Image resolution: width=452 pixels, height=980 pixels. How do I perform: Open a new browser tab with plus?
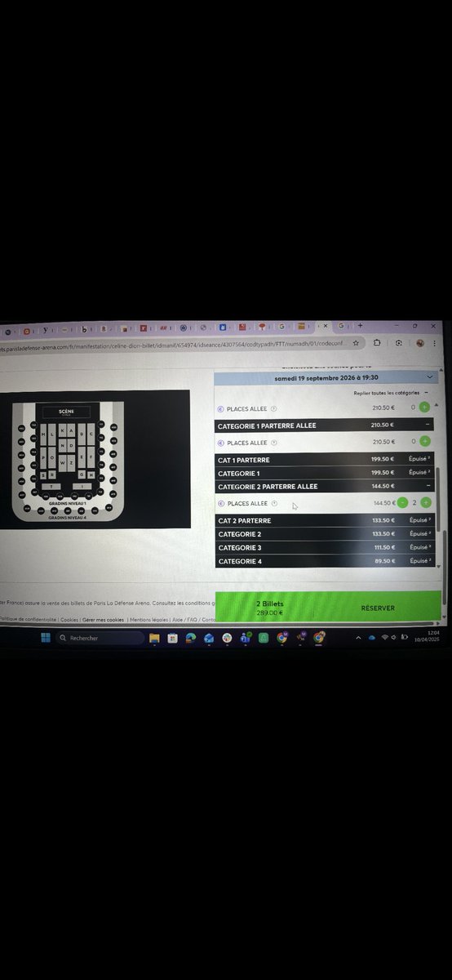pyautogui.click(x=361, y=327)
